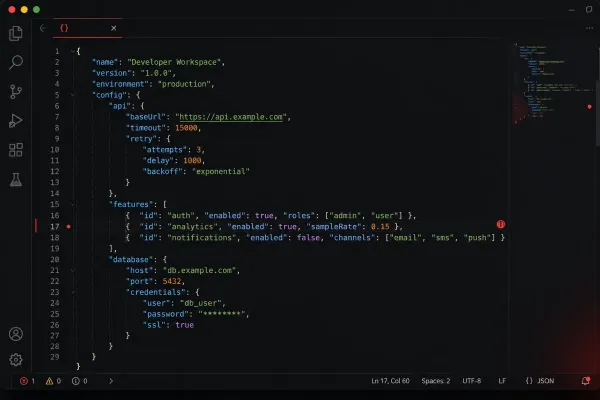
Task: Click the chevron arrow in status bar
Action: pyautogui.click(x=111, y=381)
